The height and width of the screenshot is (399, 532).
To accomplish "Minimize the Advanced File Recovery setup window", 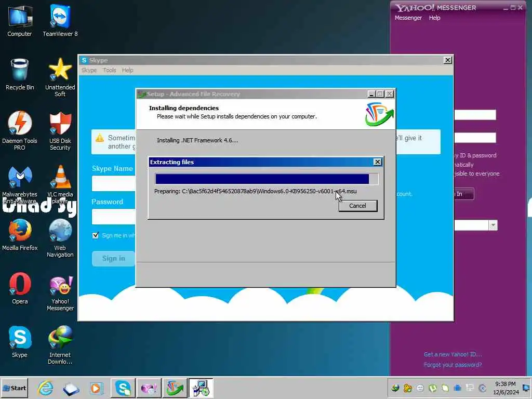I will tap(371, 94).
